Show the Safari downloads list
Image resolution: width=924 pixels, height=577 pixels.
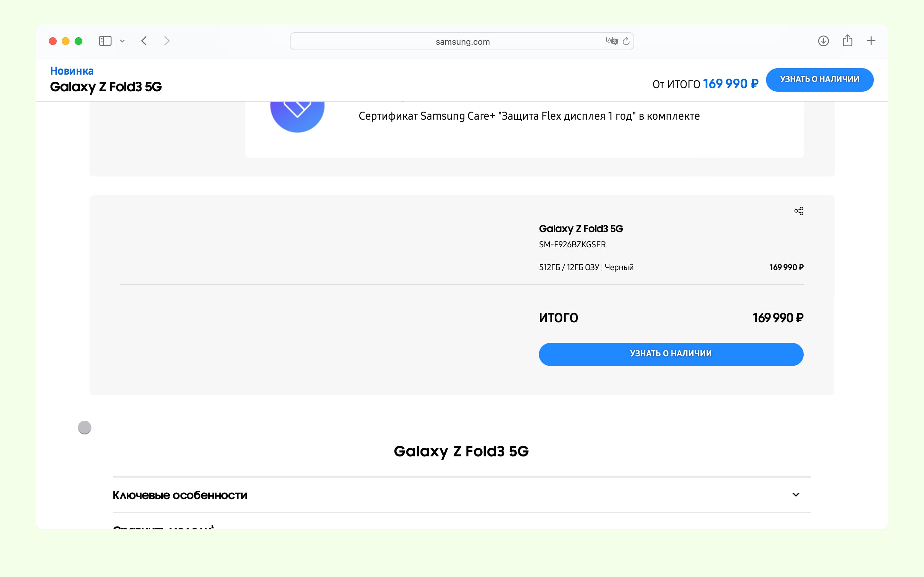(x=823, y=41)
